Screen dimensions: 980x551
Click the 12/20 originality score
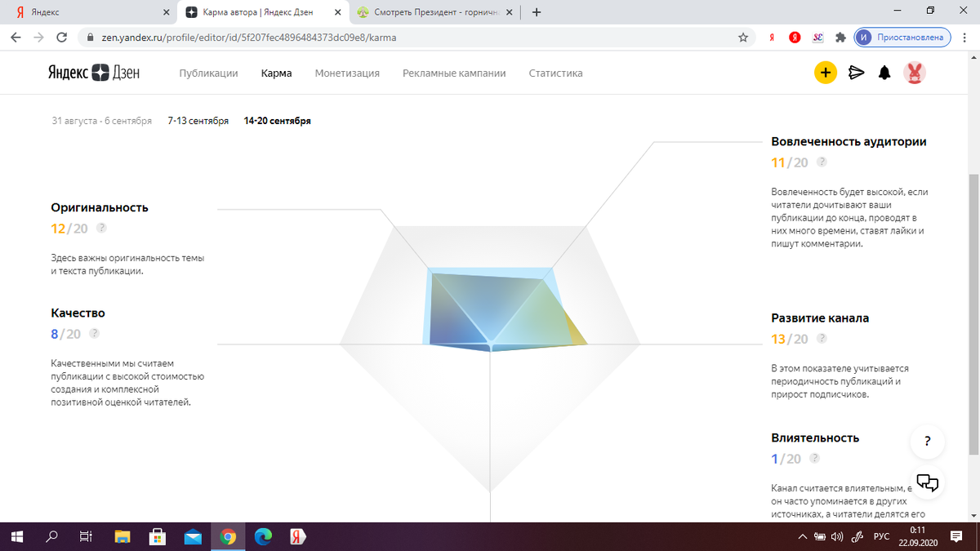(69, 229)
